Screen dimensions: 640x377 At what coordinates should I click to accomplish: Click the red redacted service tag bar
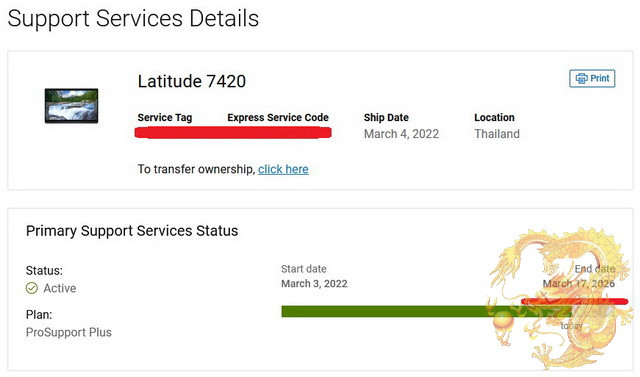[233, 133]
